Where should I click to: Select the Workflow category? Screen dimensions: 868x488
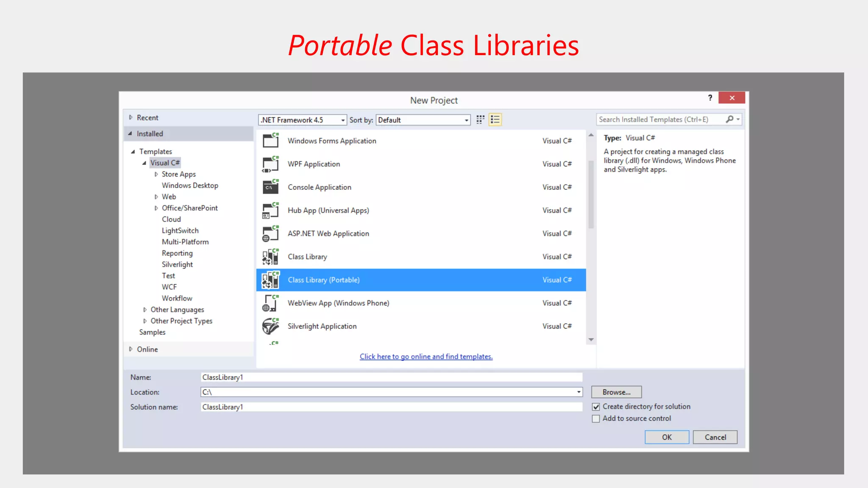click(177, 298)
